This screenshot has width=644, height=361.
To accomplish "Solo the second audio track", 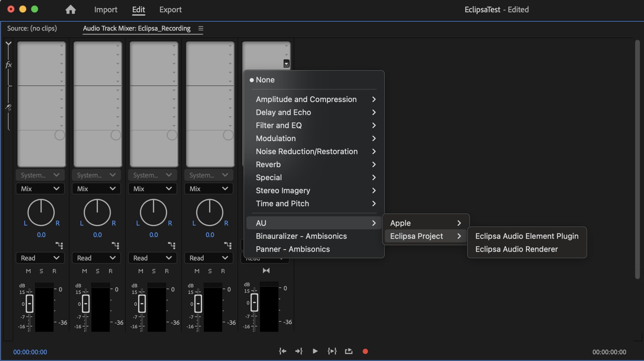I will tap(98, 271).
